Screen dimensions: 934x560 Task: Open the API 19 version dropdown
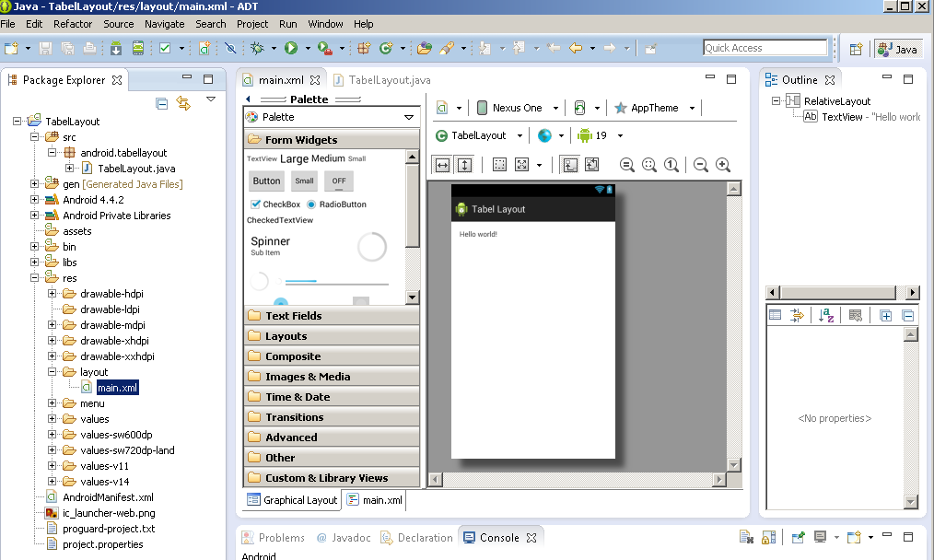[x=600, y=135]
